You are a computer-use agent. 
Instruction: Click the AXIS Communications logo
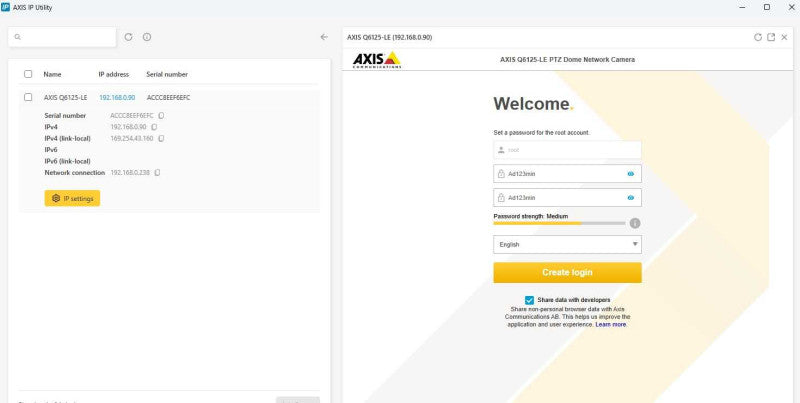pos(377,60)
